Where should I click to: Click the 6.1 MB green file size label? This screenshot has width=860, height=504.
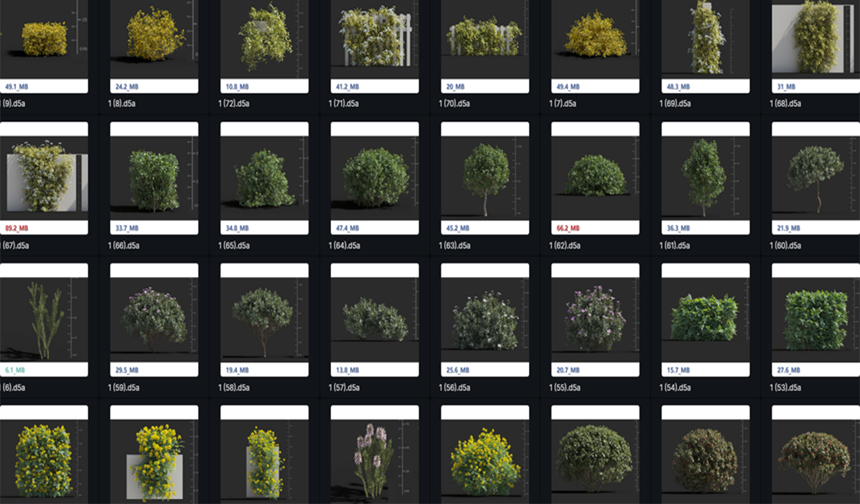15,370
